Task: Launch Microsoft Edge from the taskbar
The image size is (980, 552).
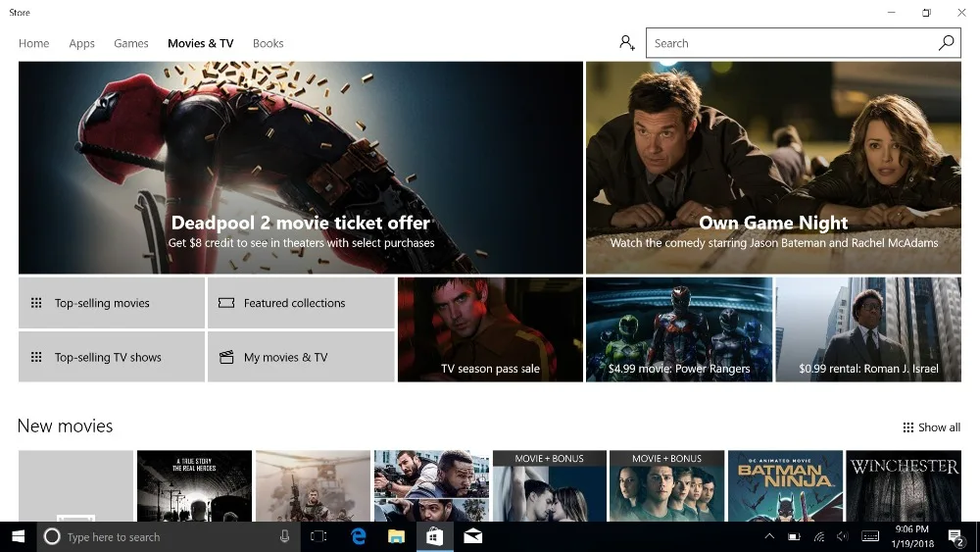Action: tap(358, 536)
